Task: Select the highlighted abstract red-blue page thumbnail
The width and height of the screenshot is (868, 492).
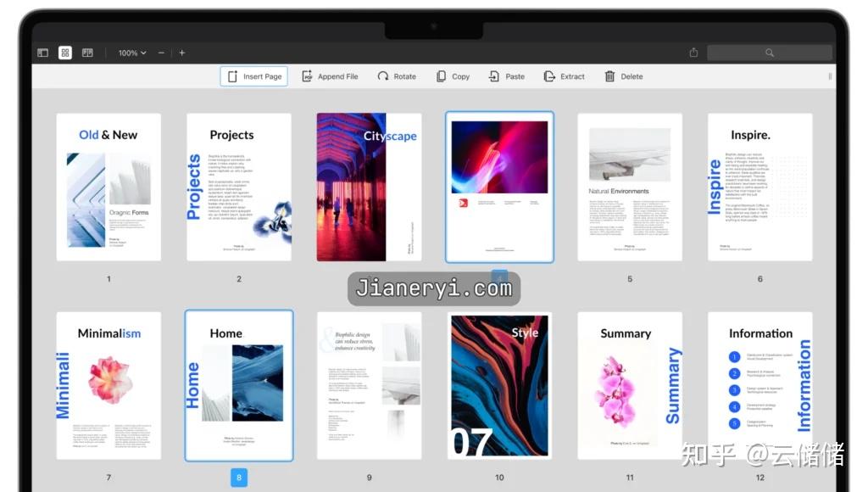Action: tap(499, 187)
